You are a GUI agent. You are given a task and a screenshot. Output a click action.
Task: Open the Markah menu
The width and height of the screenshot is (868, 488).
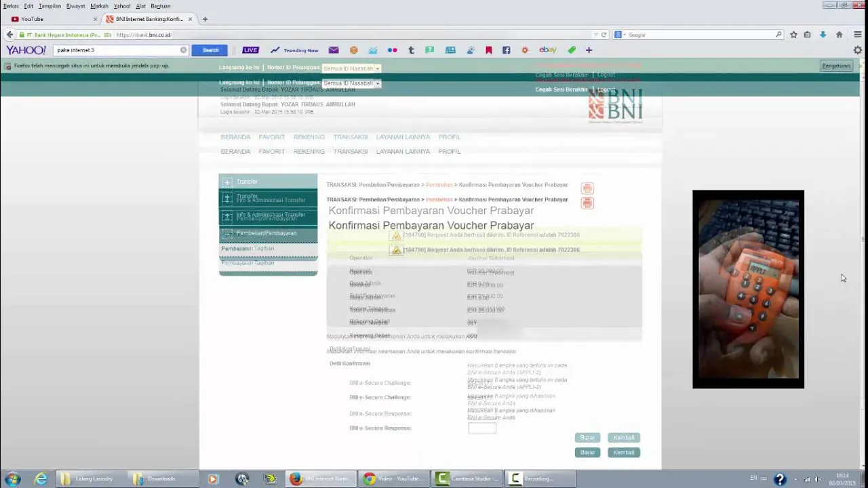99,6
